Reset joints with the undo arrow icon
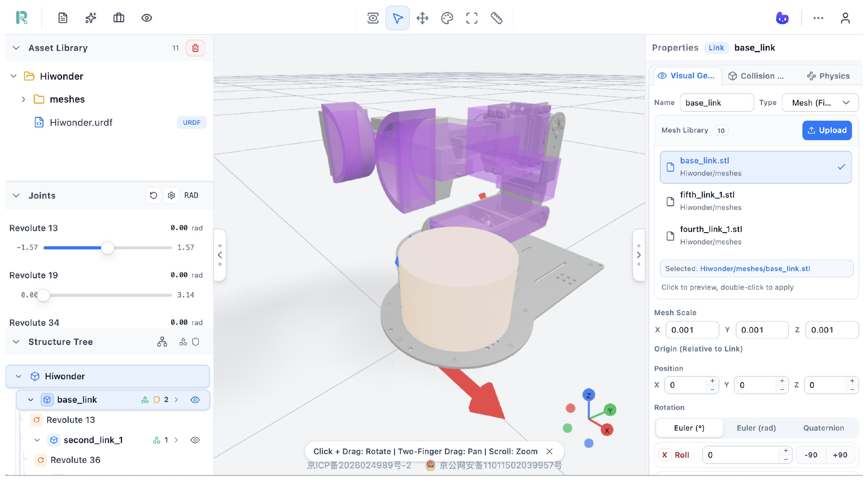Screen dimensions: 868x481 153,195
